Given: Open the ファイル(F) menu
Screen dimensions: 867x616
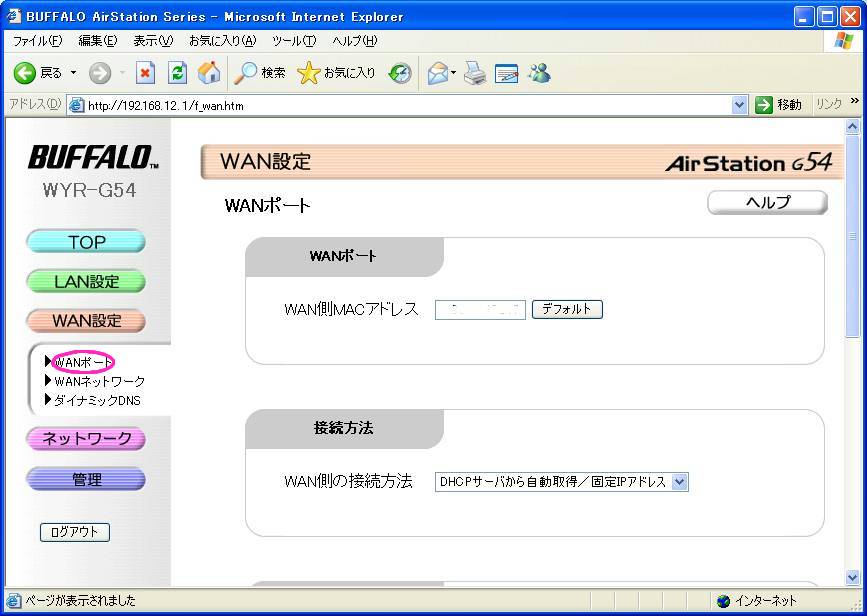Looking at the screenshot, I should click(x=37, y=41).
